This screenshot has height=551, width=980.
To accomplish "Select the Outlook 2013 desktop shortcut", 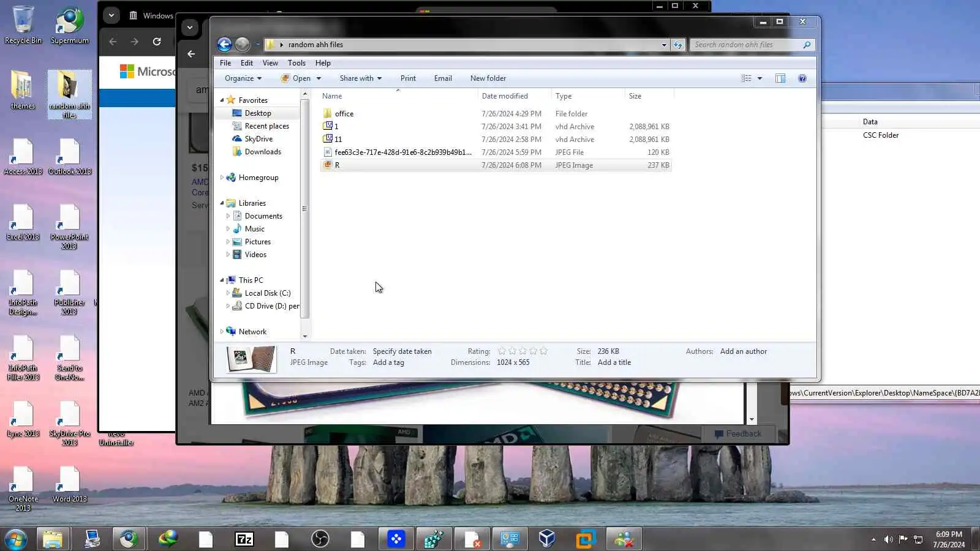I will pyautogui.click(x=70, y=157).
